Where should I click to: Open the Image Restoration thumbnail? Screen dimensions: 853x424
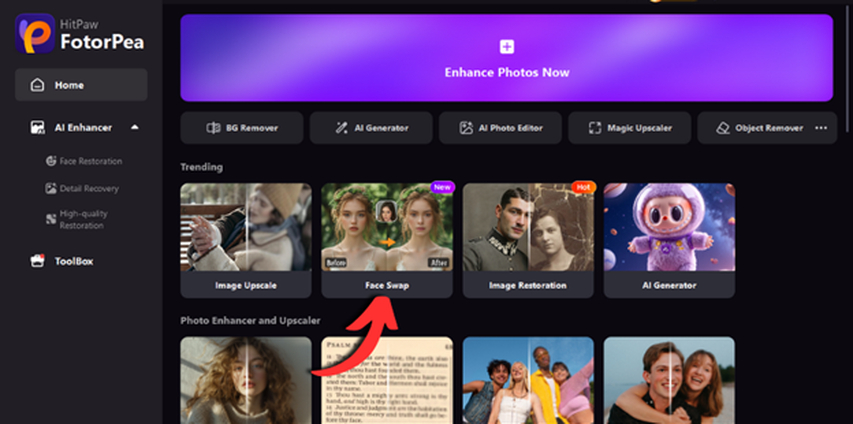pyautogui.click(x=528, y=227)
